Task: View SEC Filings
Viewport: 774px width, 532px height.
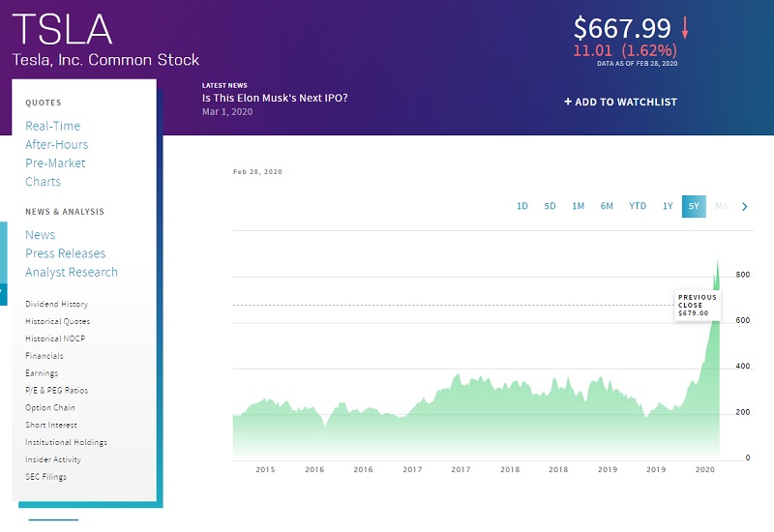Action: 46,477
